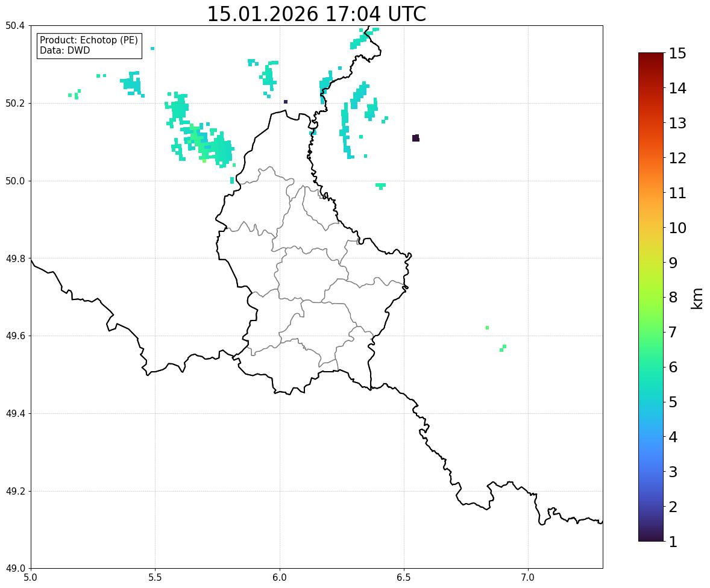Click the x-axis longitude label 7.0

click(528, 578)
